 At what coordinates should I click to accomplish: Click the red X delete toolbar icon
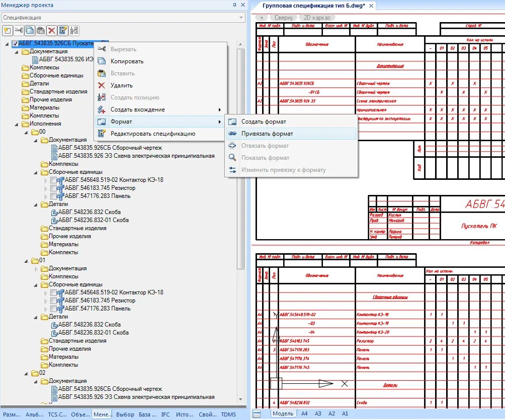(51, 31)
